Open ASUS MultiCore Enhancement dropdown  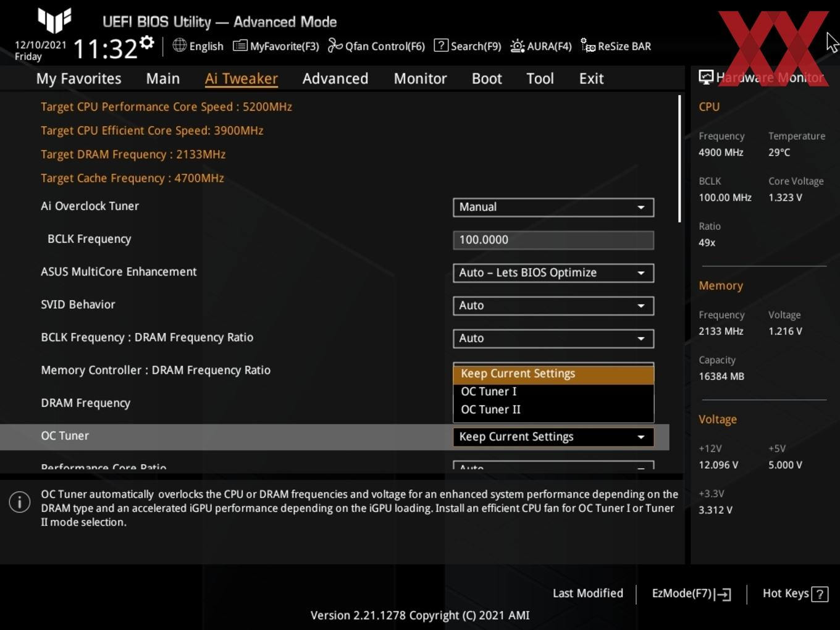pos(553,273)
